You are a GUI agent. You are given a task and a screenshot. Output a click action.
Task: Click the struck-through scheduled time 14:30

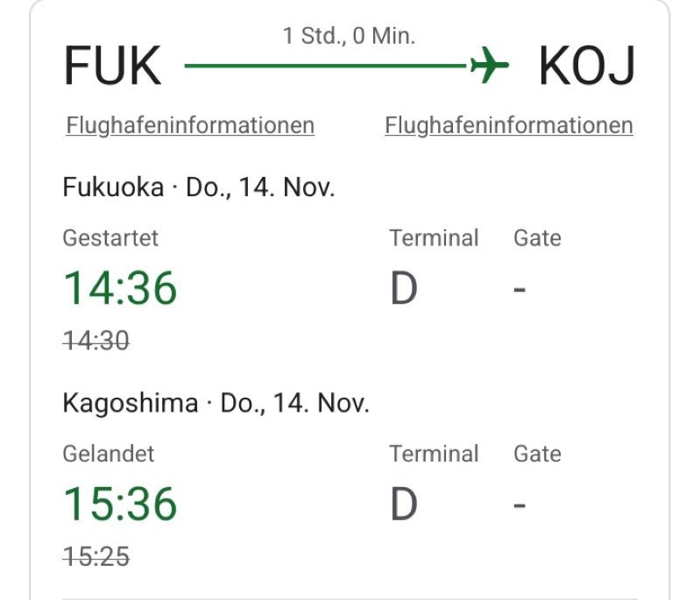(96, 341)
